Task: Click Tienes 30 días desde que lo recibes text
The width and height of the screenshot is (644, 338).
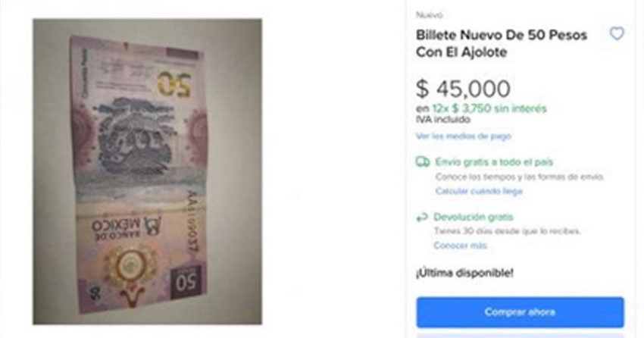Action: pyautogui.click(x=507, y=231)
